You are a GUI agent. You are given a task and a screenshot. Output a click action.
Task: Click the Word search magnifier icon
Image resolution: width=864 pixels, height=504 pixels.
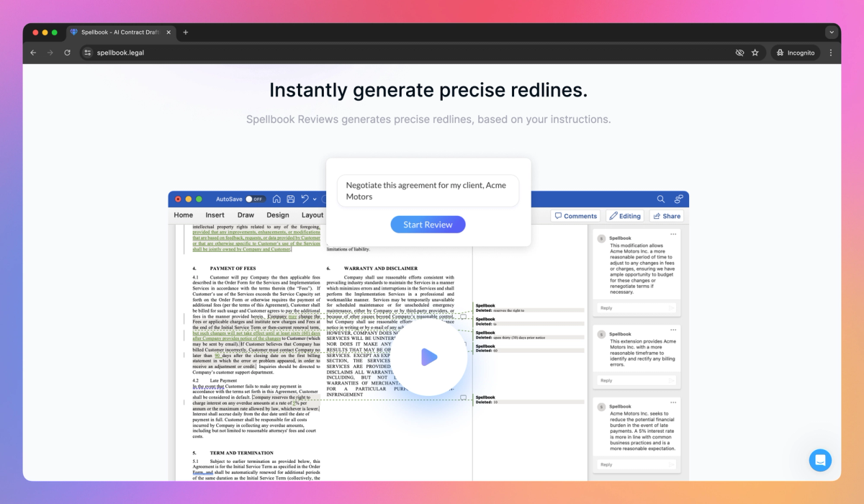[x=661, y=199]
